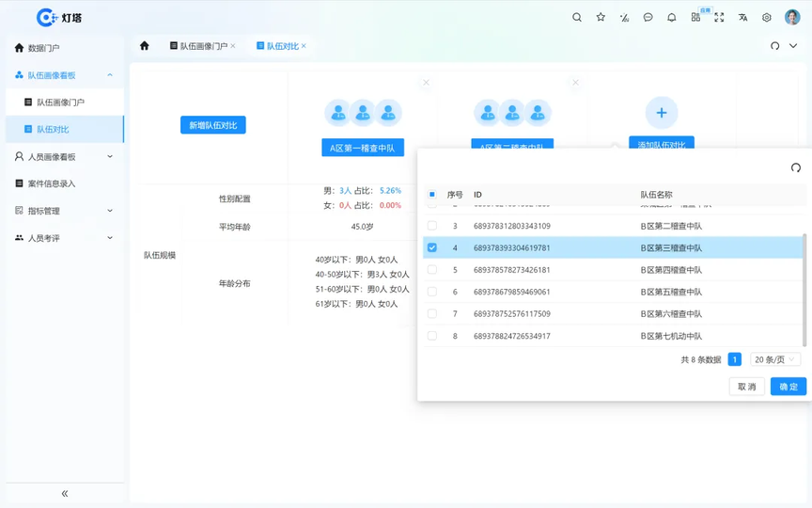Open the 20 条/页 page size dropdown
The width and height of the screenshot is (812, 508).
pos(775,359)
